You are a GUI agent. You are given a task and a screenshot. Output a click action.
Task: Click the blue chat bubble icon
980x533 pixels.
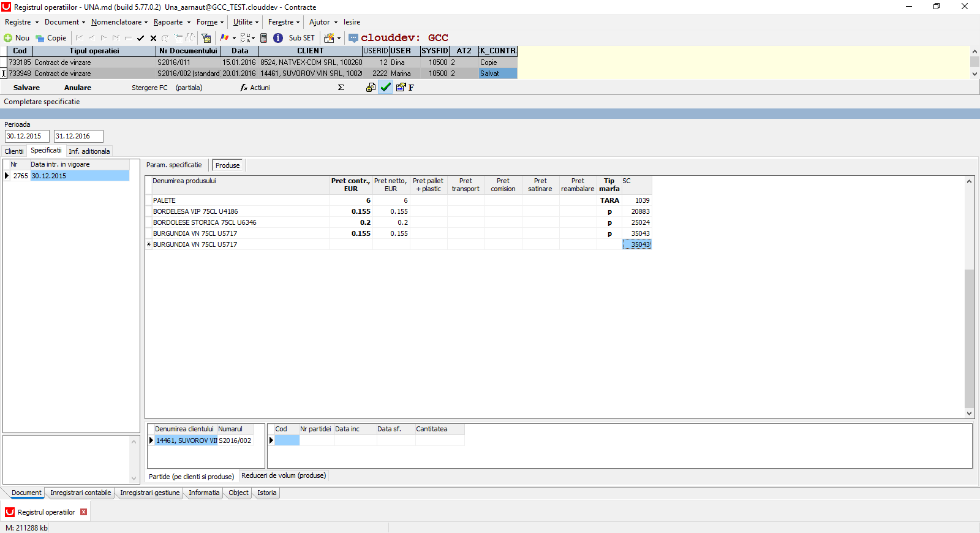[353, 38]
